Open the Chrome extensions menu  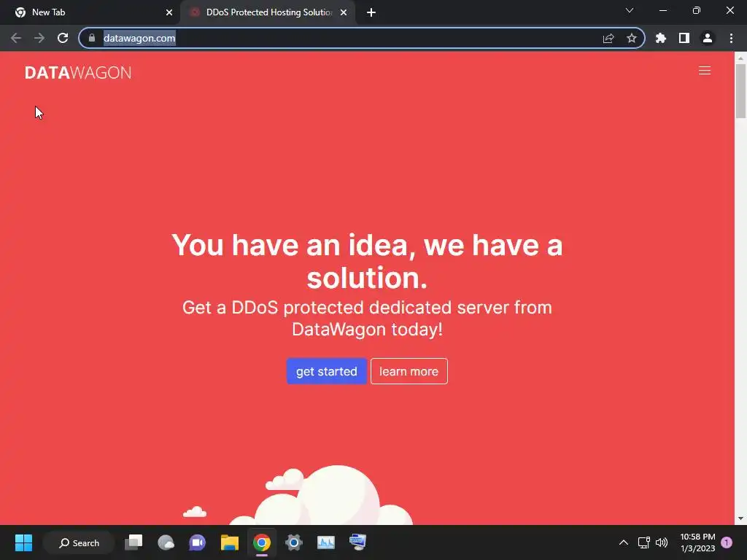(x=661, y=38)
